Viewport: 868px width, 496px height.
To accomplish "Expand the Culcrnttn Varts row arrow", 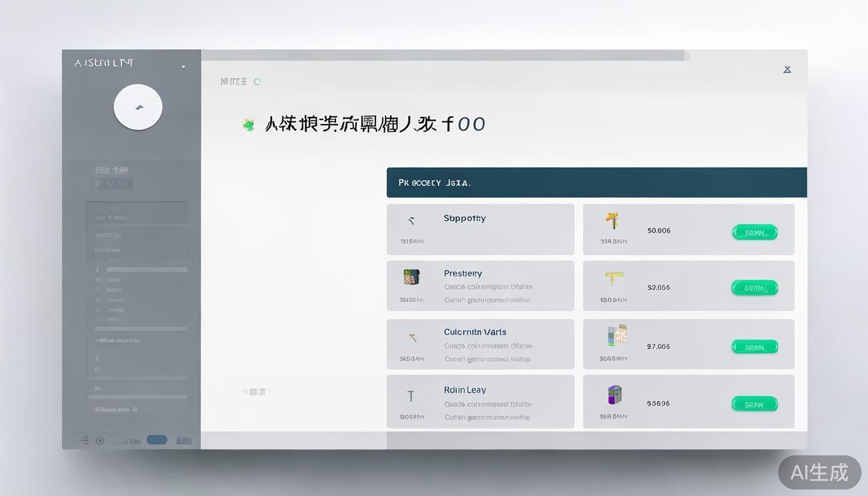I will [412, 337].
